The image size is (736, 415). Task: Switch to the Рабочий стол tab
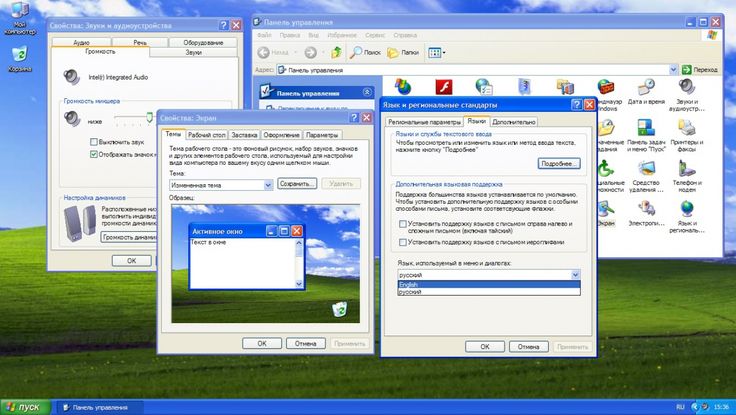coord(207,135)
